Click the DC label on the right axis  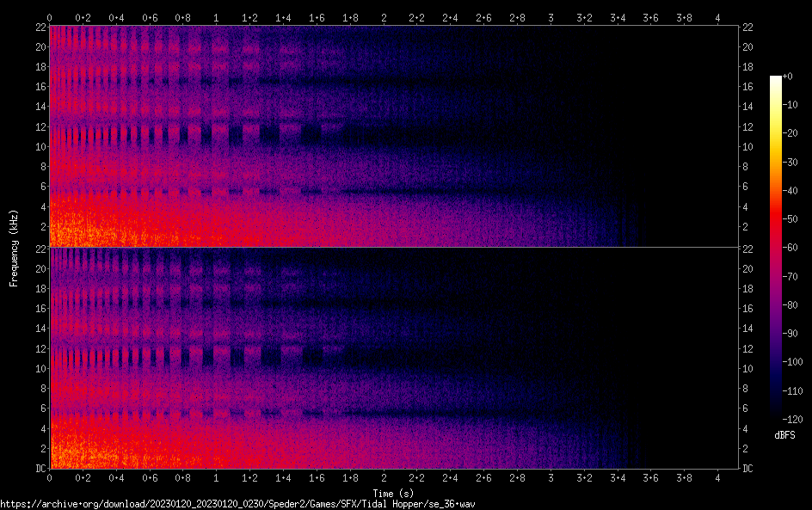click(x=748, y=469)
